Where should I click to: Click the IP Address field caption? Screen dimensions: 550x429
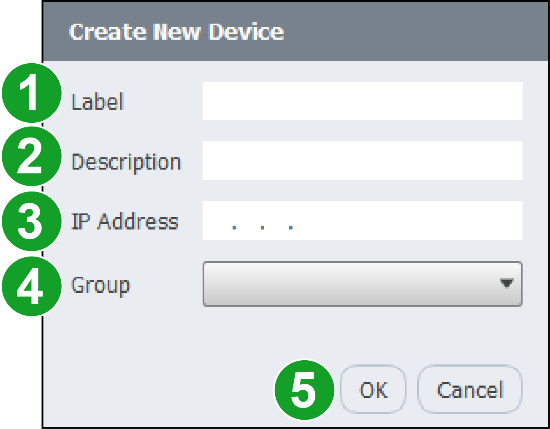125,222
